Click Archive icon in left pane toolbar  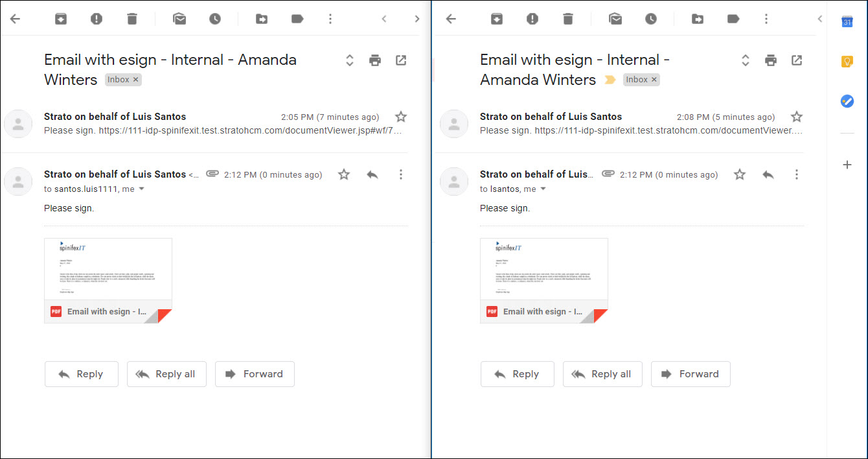click(61, 19)
